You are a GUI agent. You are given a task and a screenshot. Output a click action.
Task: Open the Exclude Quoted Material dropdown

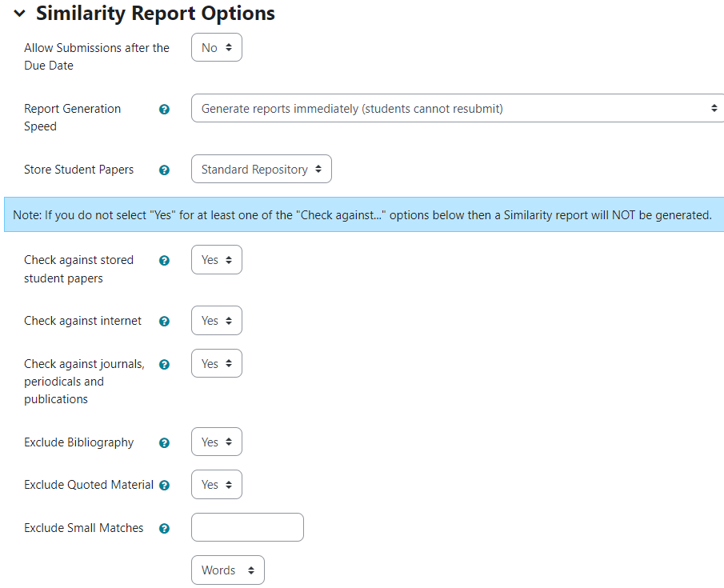[x=217, y=485]
